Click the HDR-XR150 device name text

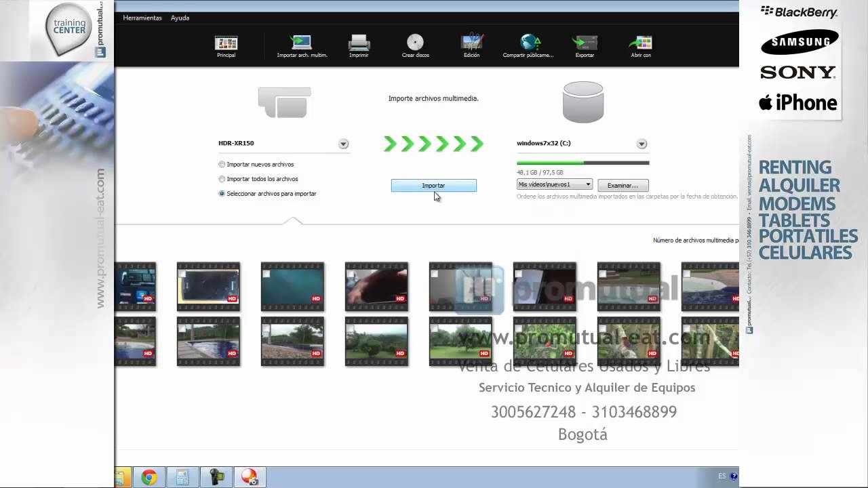[236, 144]
